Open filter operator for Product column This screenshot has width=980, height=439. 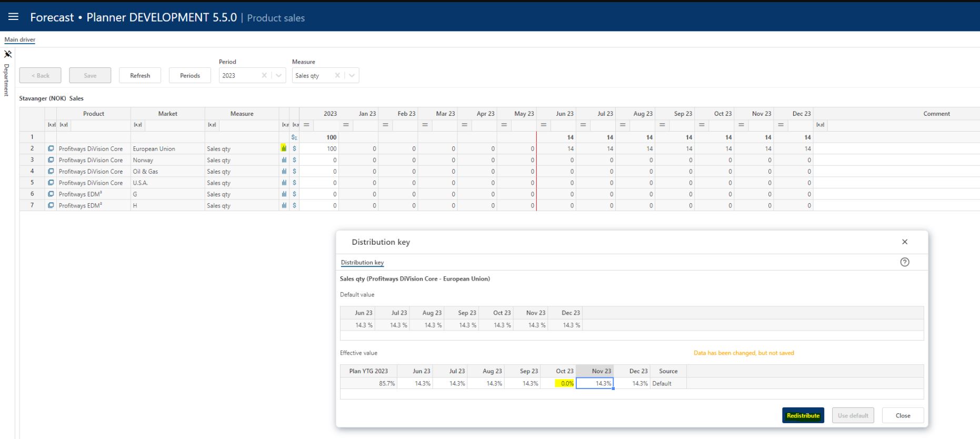tap(63, 125)
